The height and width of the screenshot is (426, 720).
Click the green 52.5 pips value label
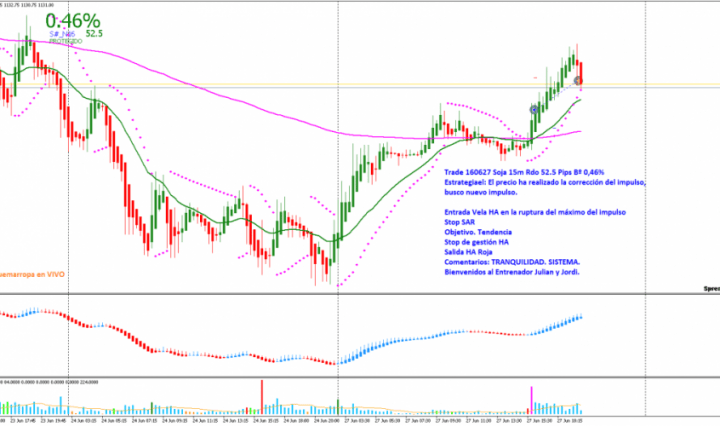(x=94, y=33)
